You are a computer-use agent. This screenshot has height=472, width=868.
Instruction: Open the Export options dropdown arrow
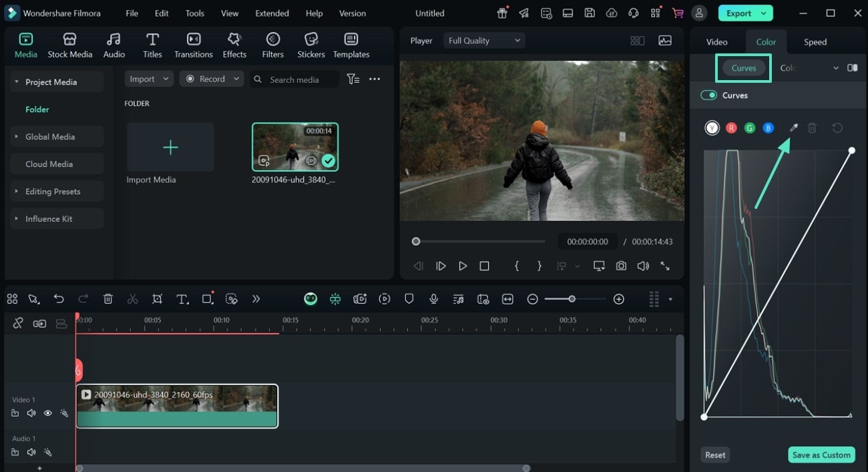763,13
